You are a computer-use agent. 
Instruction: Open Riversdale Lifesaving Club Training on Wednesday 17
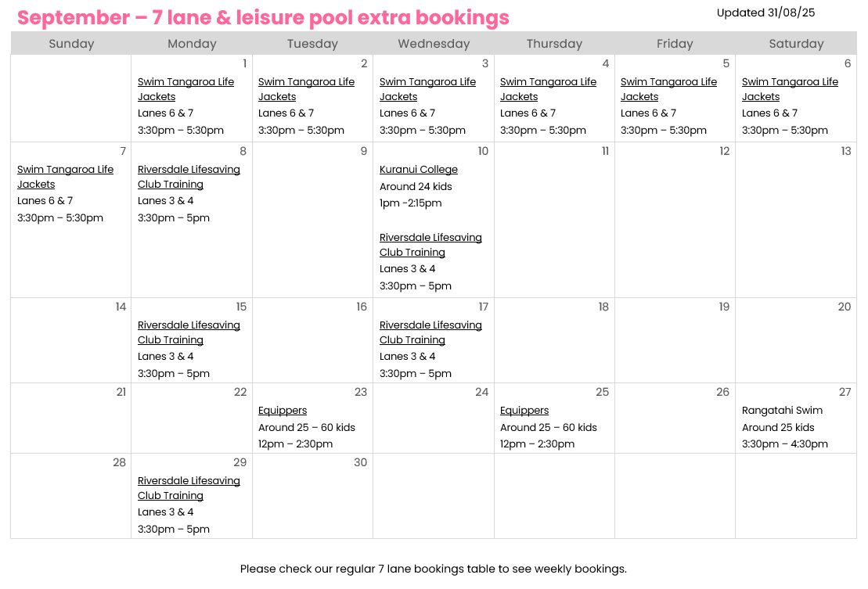[x=430, y=332]
